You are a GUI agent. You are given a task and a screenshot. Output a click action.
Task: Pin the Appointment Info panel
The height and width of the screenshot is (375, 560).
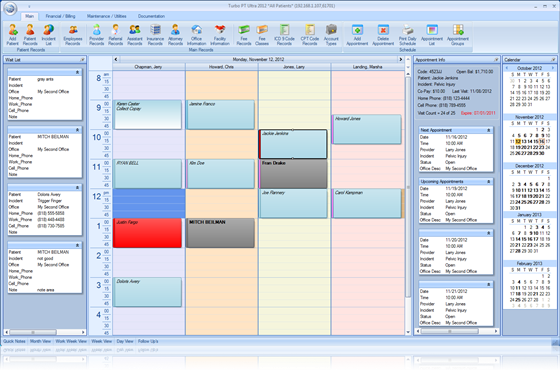496,60
